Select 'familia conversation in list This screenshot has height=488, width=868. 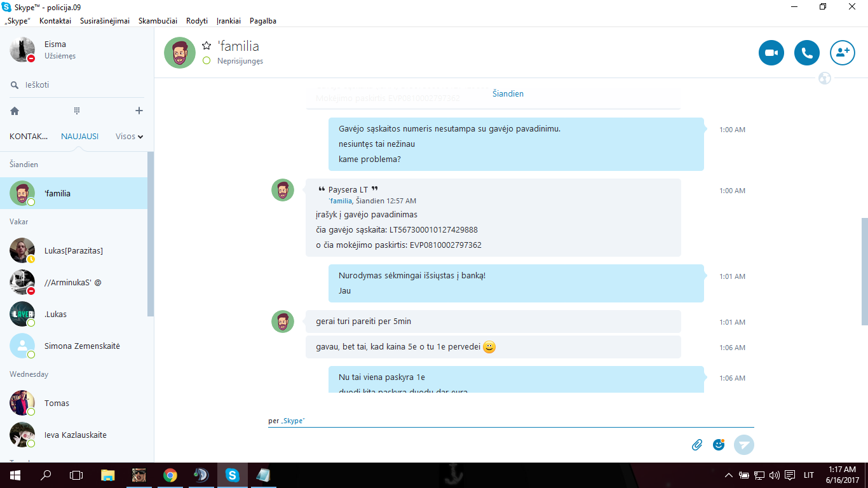tap(74, 193)
